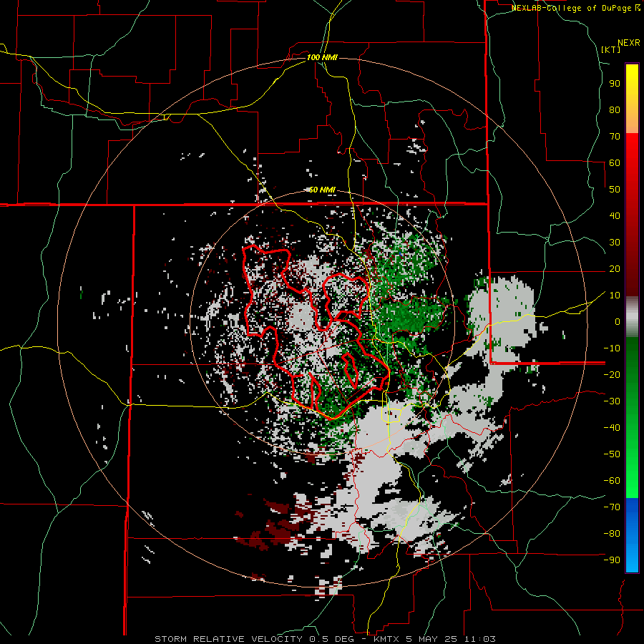Select the -40 scale value
The image size is (644, 644).
[x=612, y=428]
